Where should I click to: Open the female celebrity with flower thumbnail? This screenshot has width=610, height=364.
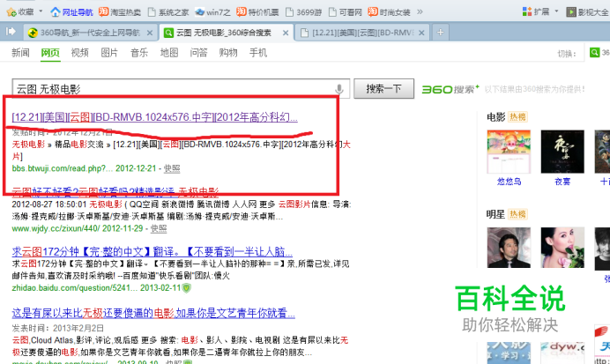click(x=562, y=248)
